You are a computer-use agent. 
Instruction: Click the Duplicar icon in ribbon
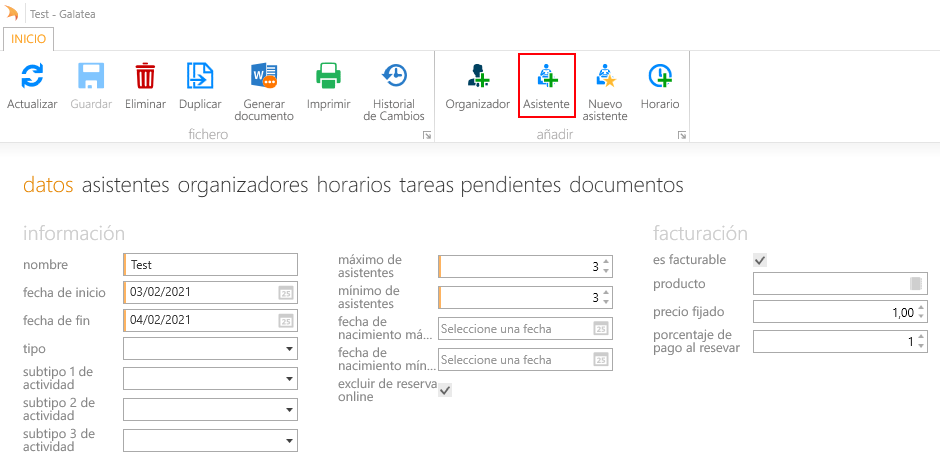click(200, 76)
